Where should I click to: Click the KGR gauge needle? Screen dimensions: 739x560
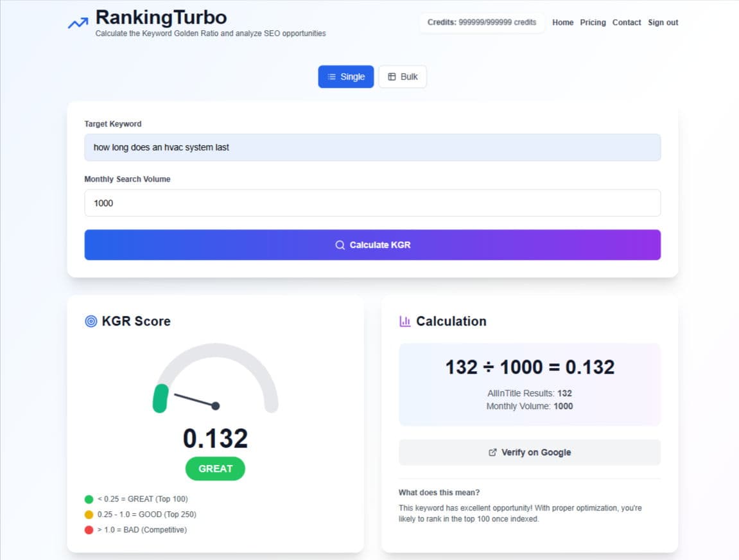pos(196,400)
